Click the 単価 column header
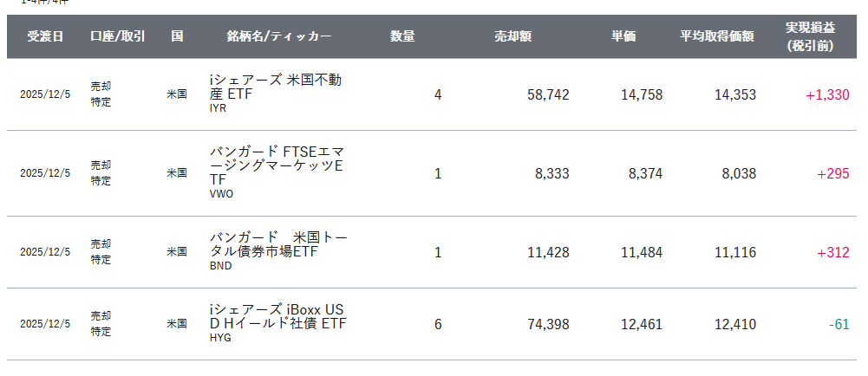Image resolution: width=868 pixels, height=376 pixels. pyautogui.click(x=623, y=36)
